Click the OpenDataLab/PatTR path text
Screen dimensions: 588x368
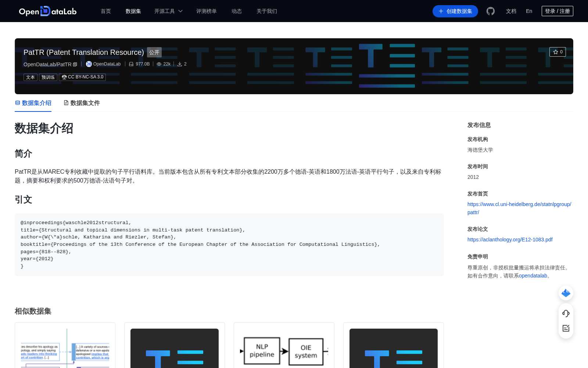(x=47, y=64)
